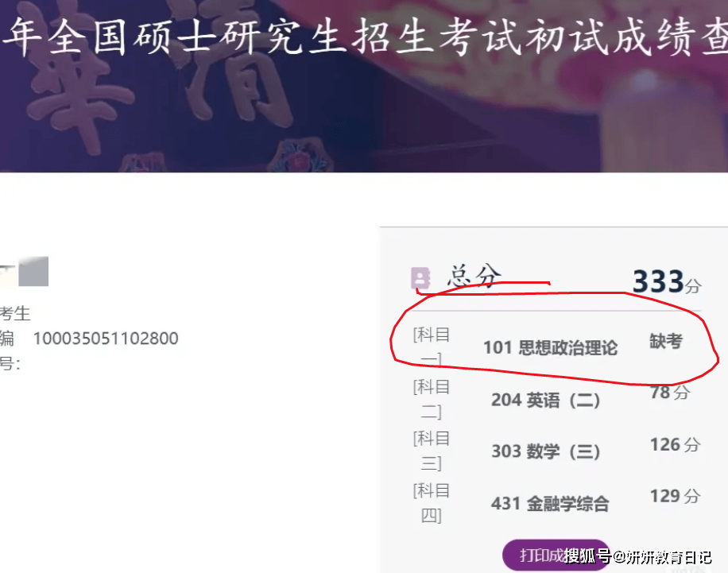The width and height of the screenshot is (728, 573).
Task: Select the 431 金融学综合 subject row
Action: [556, 503]
